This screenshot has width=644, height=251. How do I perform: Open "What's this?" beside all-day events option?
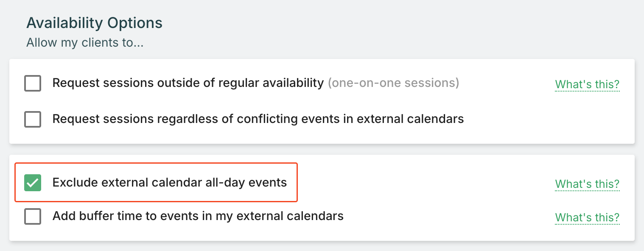pyautogui.click(x=587, y=184)
